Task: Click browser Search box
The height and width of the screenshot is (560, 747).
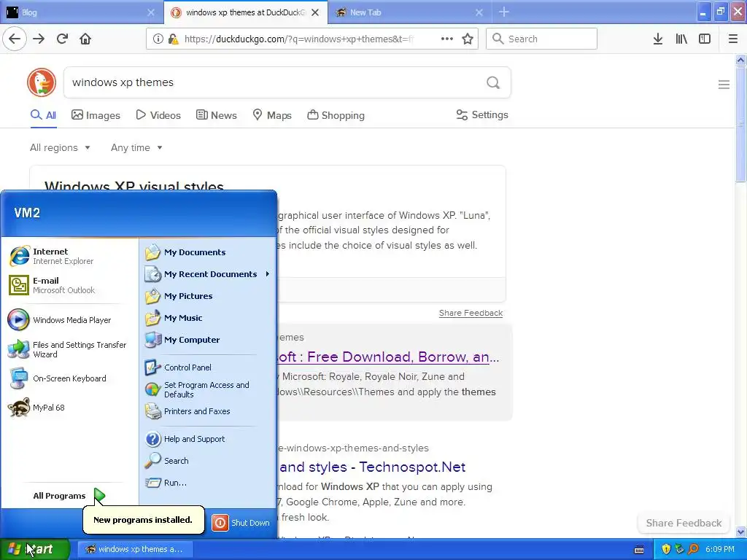Action: (541, 39)
